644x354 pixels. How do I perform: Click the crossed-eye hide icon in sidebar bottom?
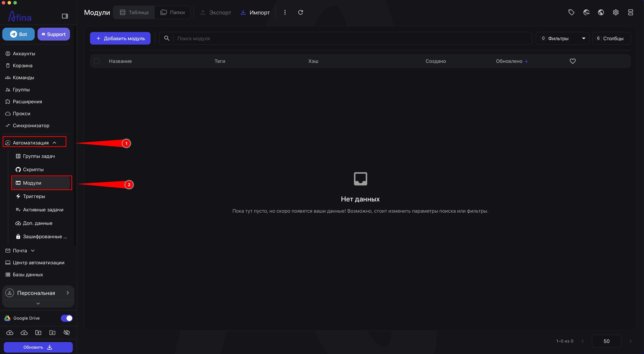[x=67, y=333]
